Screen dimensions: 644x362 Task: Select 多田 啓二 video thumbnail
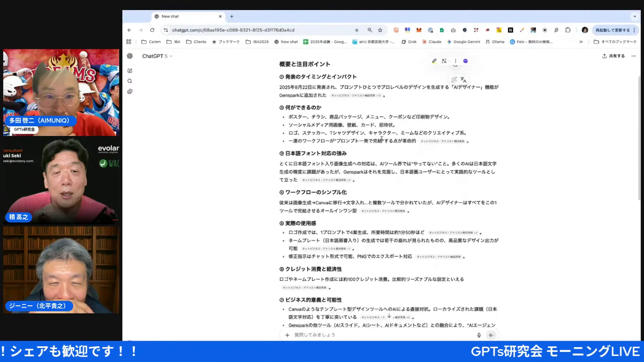(x=61, y=93)
